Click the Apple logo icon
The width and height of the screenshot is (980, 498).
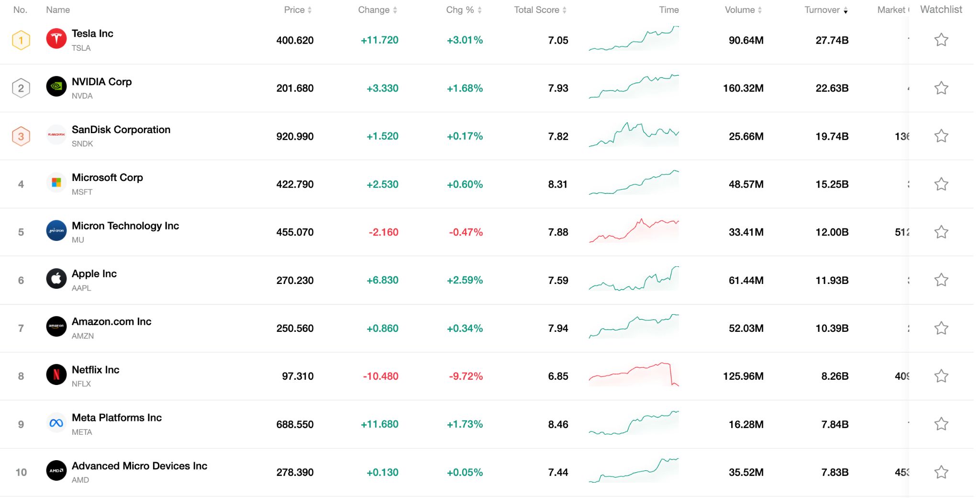pyautogui.click(x=56, y=280)
